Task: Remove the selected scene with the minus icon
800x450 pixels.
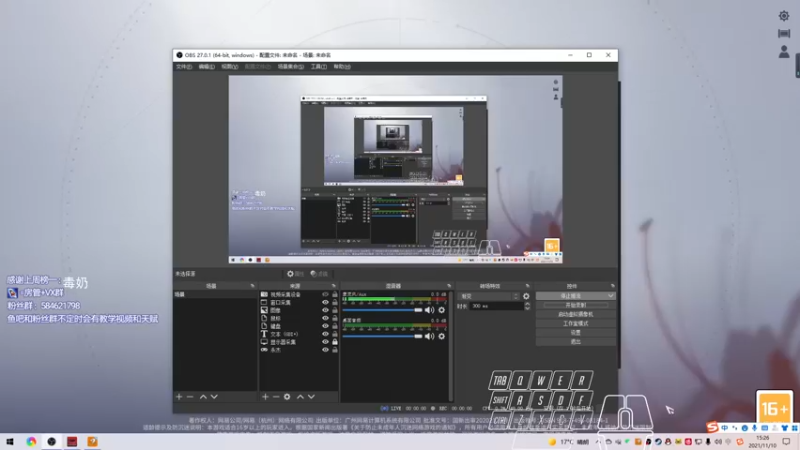Action: (x=190, y=396)
